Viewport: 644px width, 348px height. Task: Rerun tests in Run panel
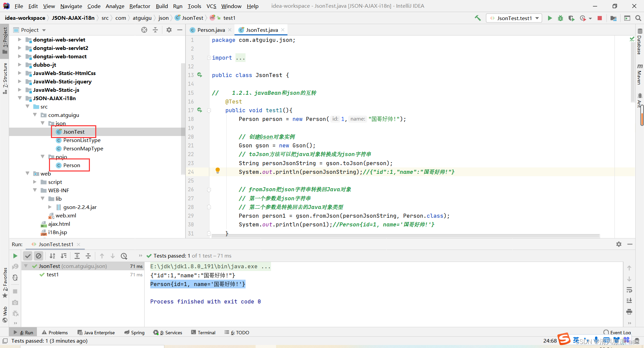pyautogui.click(x=15, y=256)
